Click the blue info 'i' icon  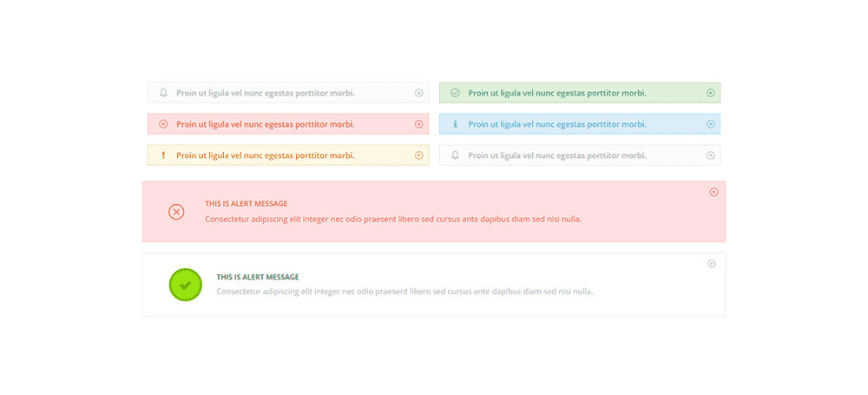455,124
